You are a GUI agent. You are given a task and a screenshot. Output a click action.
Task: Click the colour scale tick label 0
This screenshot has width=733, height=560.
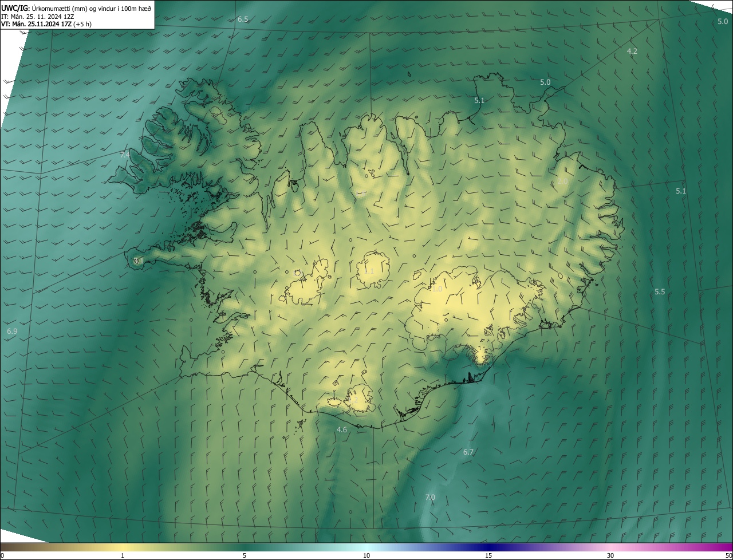tap(2, 555)
